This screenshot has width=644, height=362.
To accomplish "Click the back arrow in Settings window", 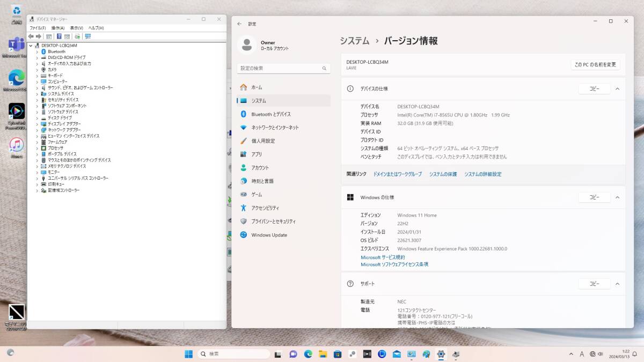I will [239, 24].
